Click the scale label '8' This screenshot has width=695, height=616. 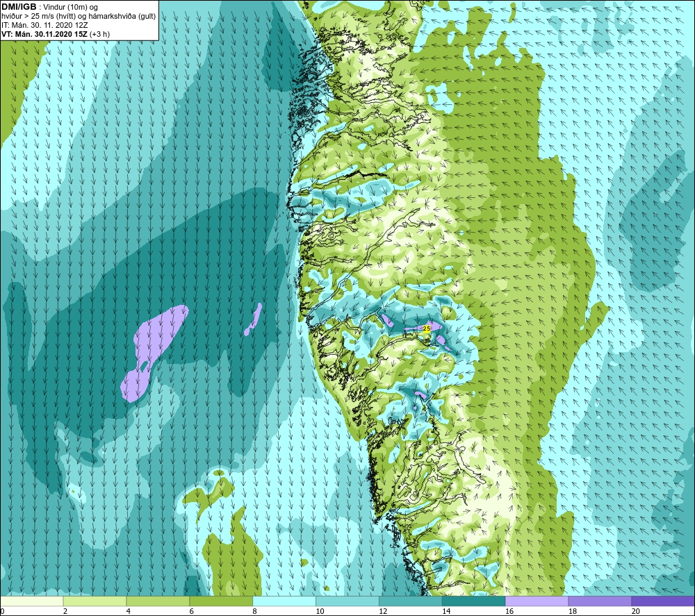coord(254,612)
